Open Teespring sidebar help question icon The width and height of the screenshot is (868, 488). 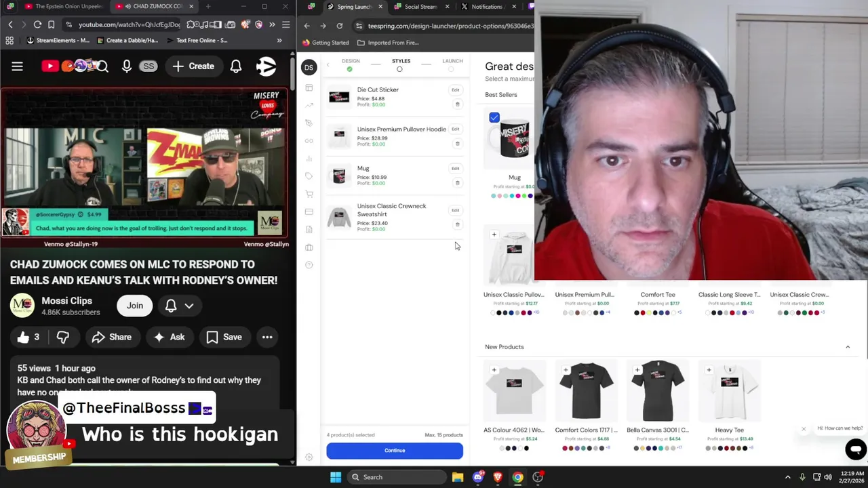click(x=309, y=265)
